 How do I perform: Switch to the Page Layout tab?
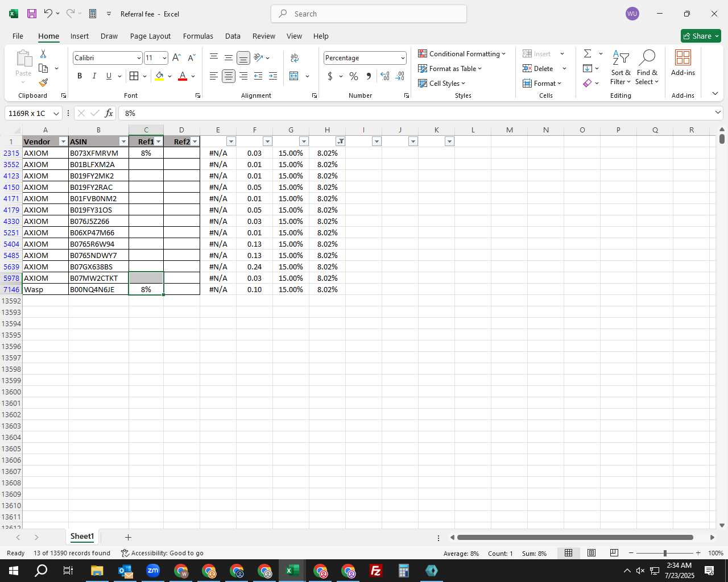150,36
